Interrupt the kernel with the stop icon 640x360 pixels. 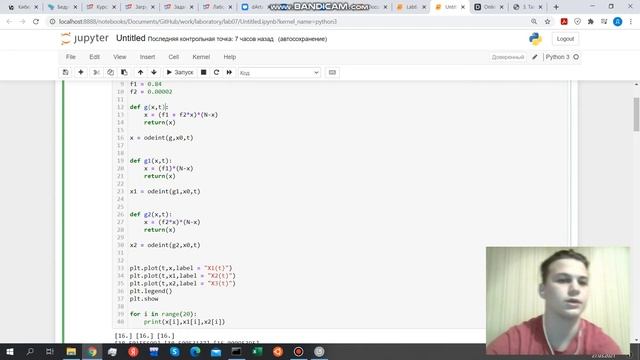(x=203, y=72)
